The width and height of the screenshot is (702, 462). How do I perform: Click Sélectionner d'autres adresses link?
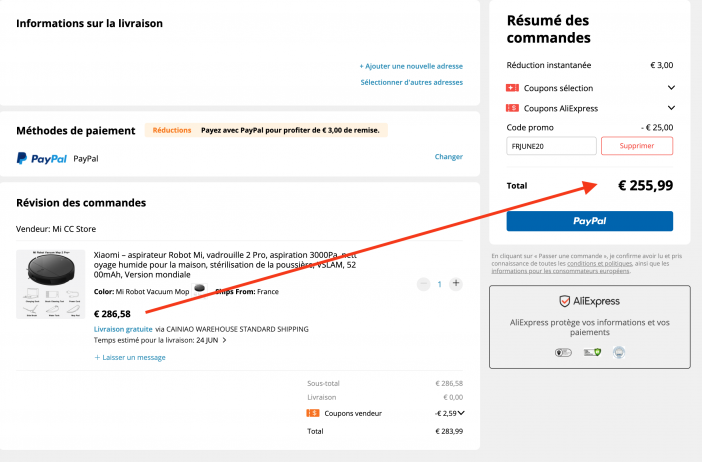tap(411, 82)
